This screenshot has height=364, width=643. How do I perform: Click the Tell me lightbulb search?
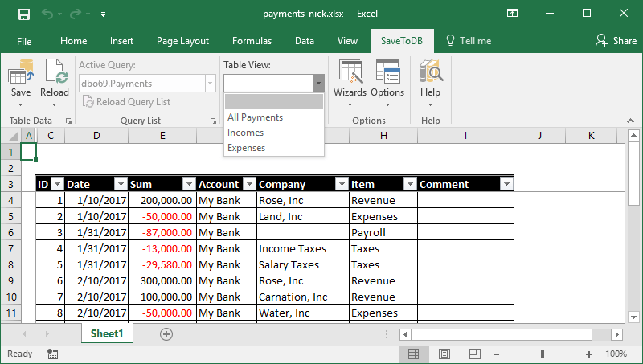click(x=469, y=41)
